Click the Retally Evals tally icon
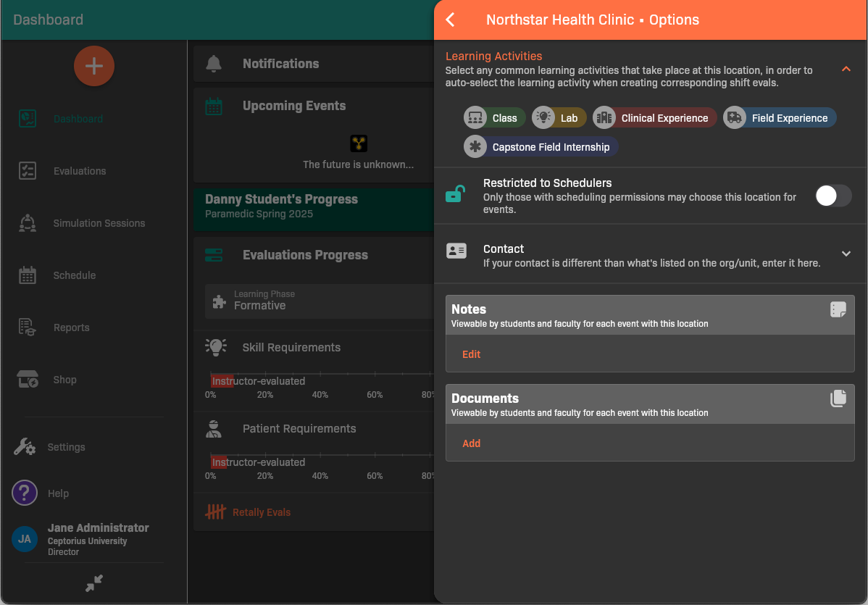Screen dimensions: 868x605 pyautogui.click(x=215, y=512)
